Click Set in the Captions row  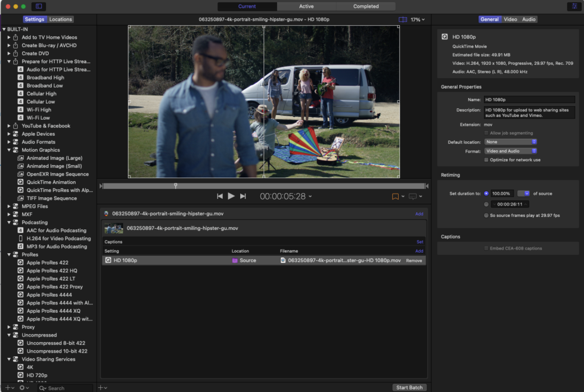tap(420, 242)
